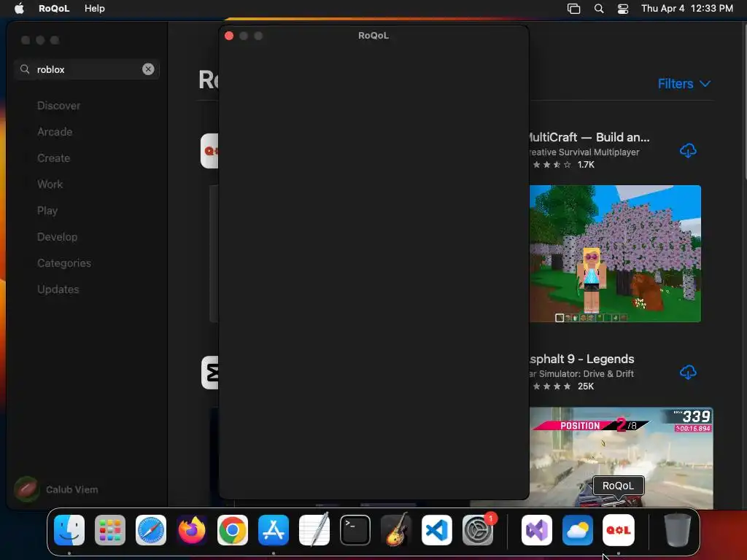Open TextEdit from the Dock
Screen dimensions: 747x560
(x=314, y=529)
